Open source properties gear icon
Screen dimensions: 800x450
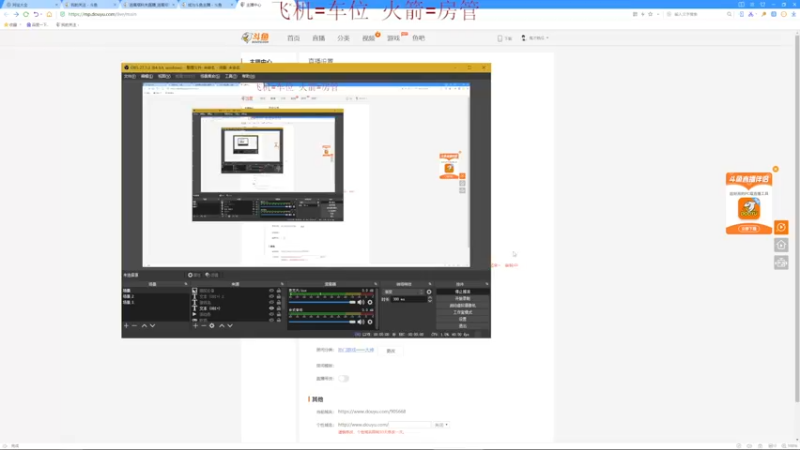pyautogui.click(x=212, y=326)
